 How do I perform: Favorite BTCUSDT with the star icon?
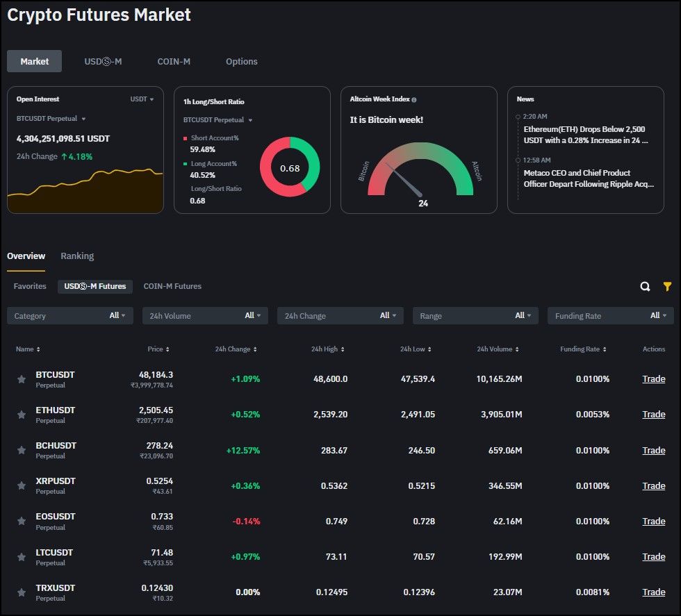(x=22, y=379)
